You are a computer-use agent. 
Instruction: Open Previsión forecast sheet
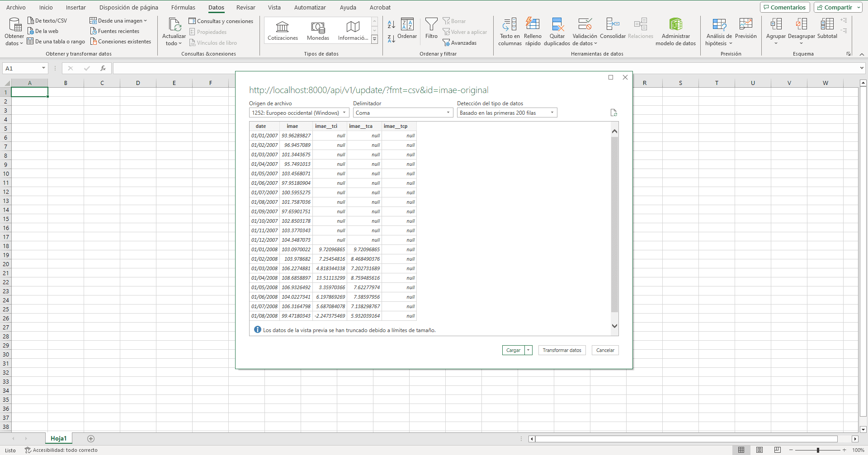click(x=746, y=29)
